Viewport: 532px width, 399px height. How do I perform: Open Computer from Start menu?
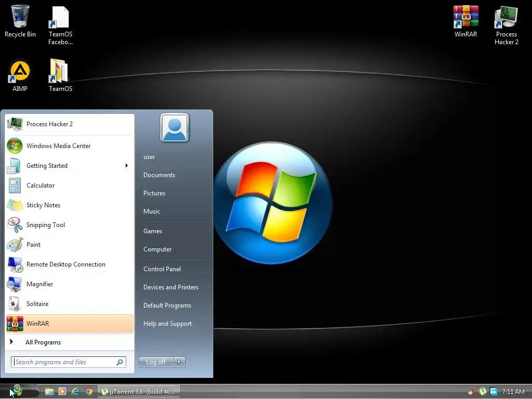[157, 249]
